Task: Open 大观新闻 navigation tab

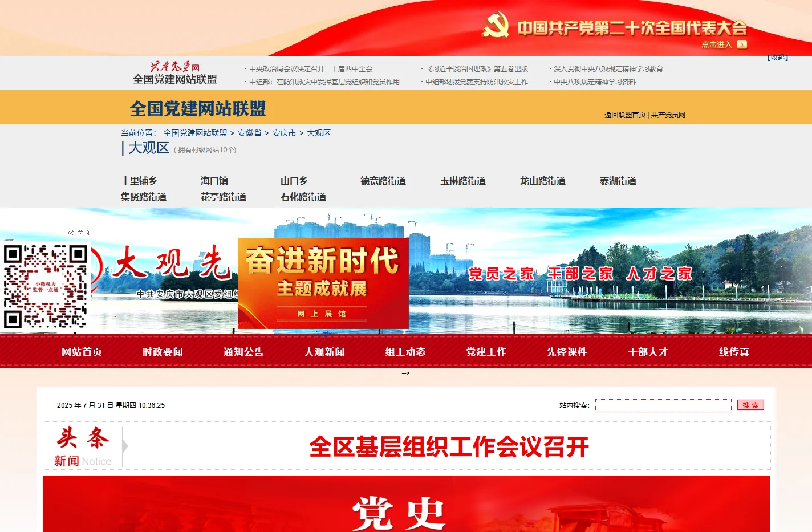Action: click(x=324, y=352)
